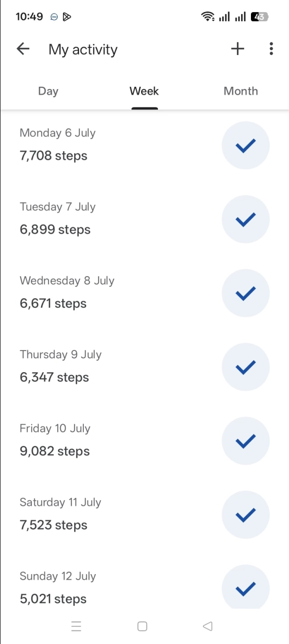289x644 pixels.
Task: Open the three-dot overflow menu
Action: point(271,49)
